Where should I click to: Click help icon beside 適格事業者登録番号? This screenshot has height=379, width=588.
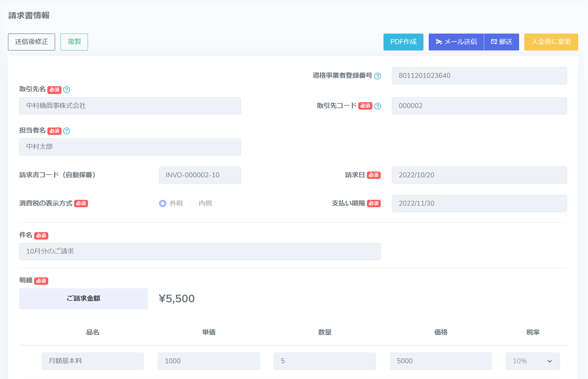pyautogui.click(x=378, y=76)
